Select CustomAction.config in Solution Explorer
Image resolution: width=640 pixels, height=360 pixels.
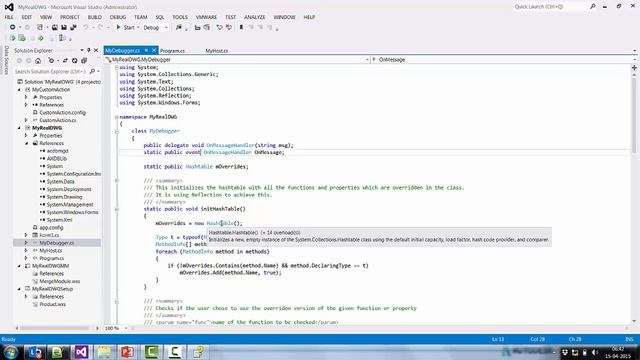62,113
